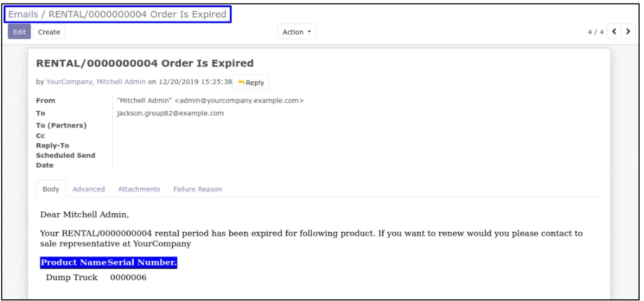Select the Dump Truck table cell
This screenshot has height=301, width=644.
[72, 278]
